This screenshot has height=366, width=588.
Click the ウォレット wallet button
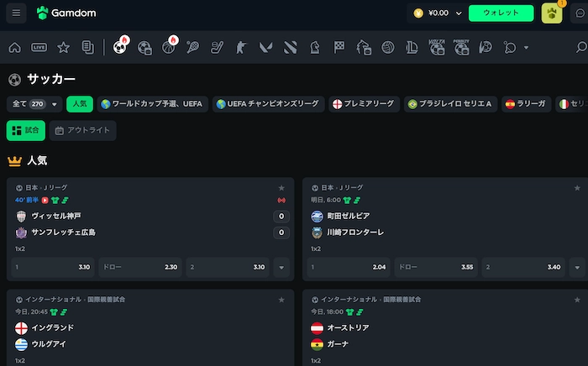click(501, 13)
